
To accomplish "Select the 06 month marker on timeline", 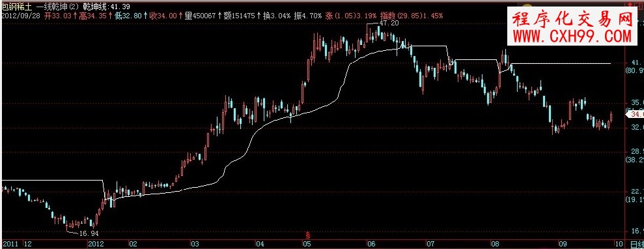I will coord(372,244).
